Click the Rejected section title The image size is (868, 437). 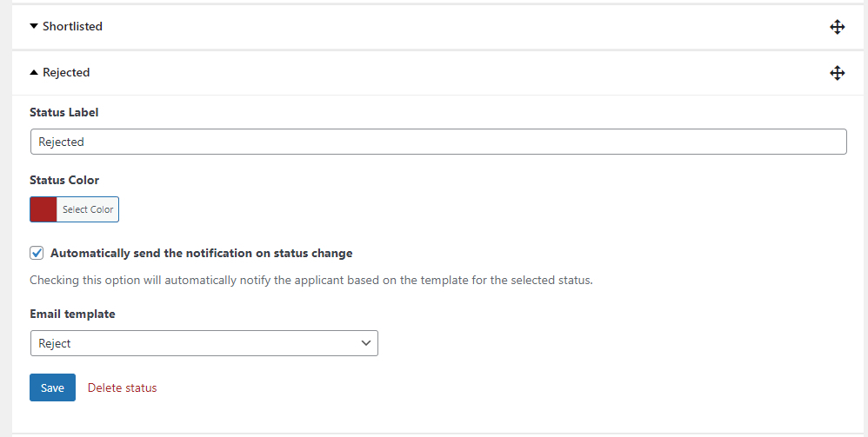(x=66, y=72)
